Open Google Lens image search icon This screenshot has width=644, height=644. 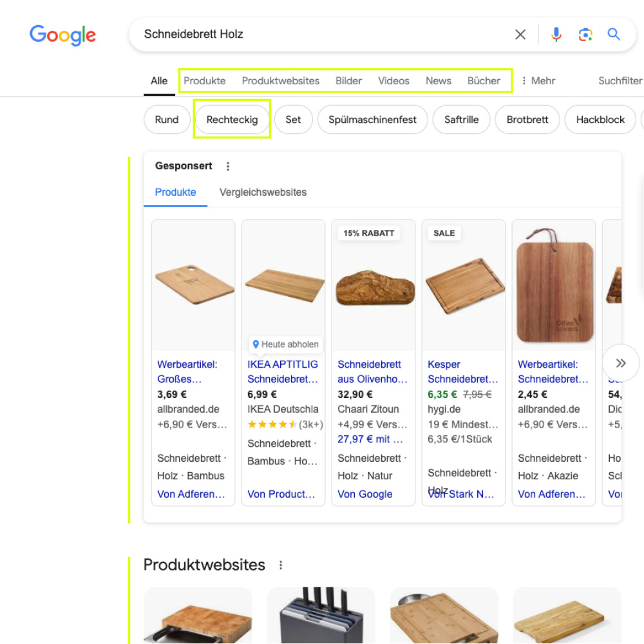point(585,35)
